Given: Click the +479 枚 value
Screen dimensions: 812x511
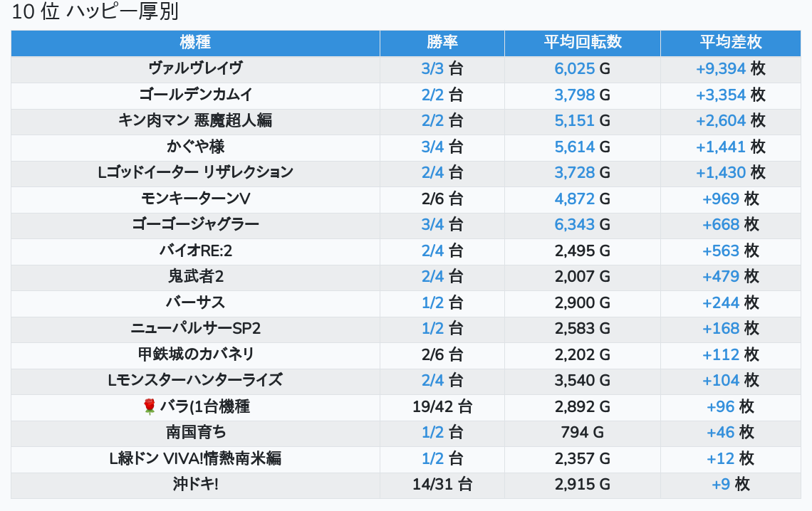Looking at the screenshot, I should (x=731, y=276).
